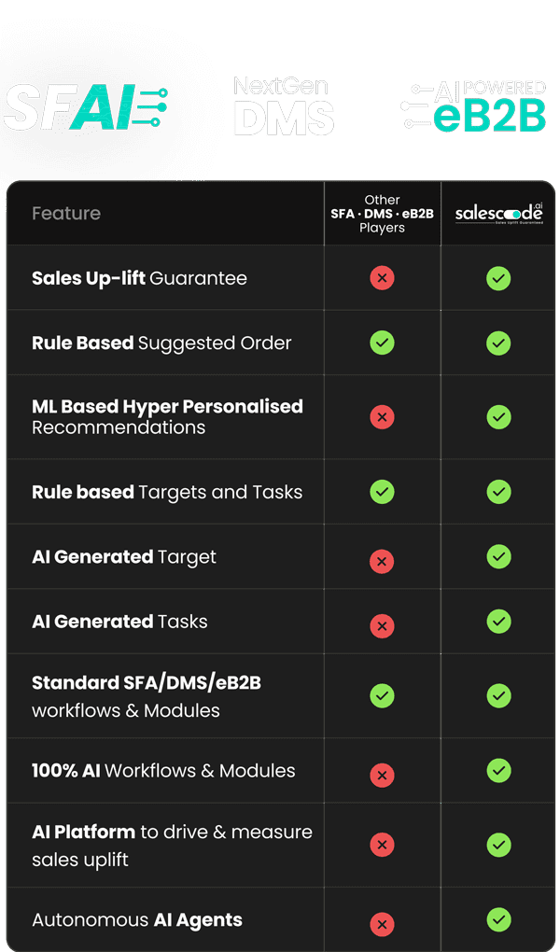Click salescode green check for AI Platform row
560x952 pixels.
(x=498, y=844)
